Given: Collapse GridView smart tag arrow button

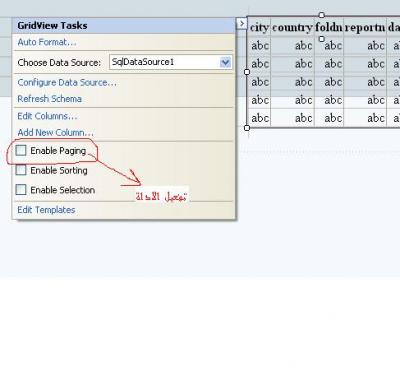Looking at the screenshot, I should [x=241, y=24].
